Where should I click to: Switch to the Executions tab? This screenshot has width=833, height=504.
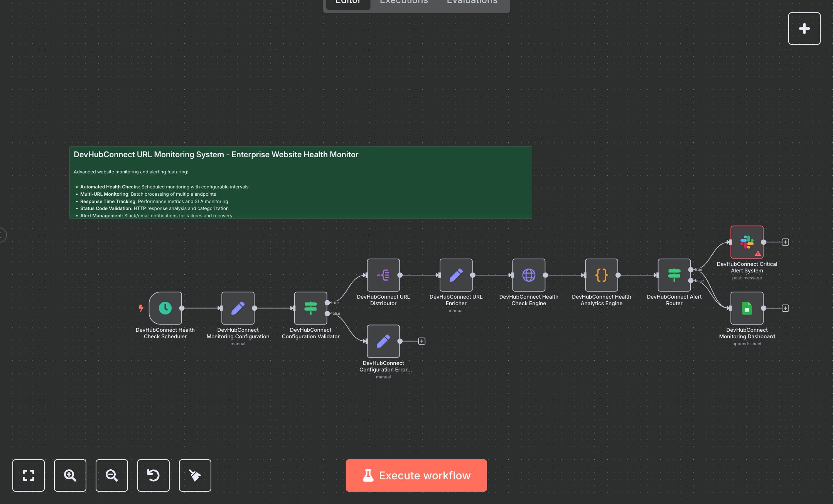403,3
